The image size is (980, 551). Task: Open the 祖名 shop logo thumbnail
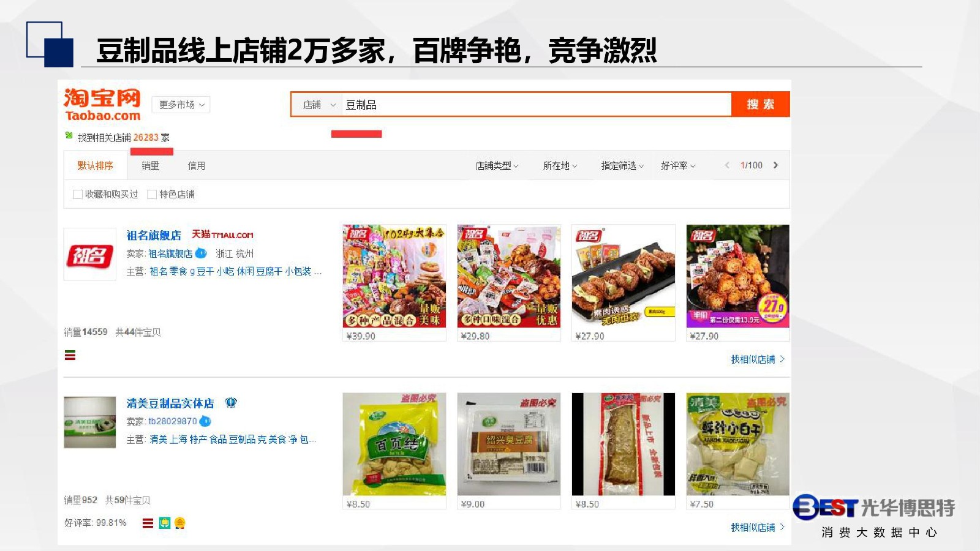90,254
